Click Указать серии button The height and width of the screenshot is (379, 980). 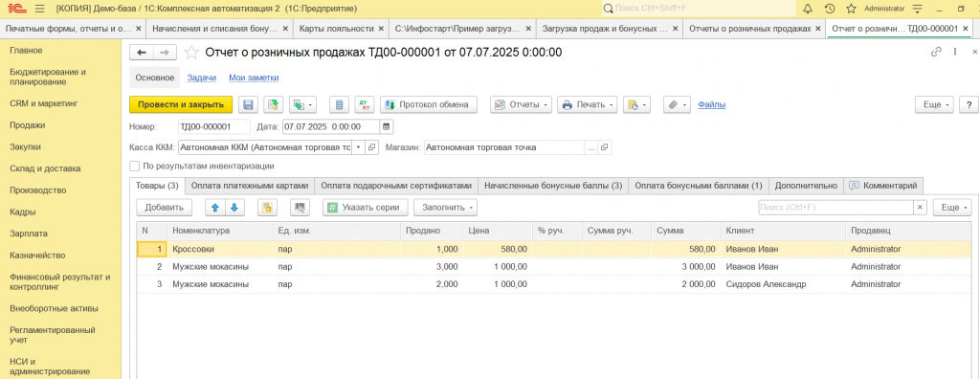pyautogui.click(x=366, y=207)
